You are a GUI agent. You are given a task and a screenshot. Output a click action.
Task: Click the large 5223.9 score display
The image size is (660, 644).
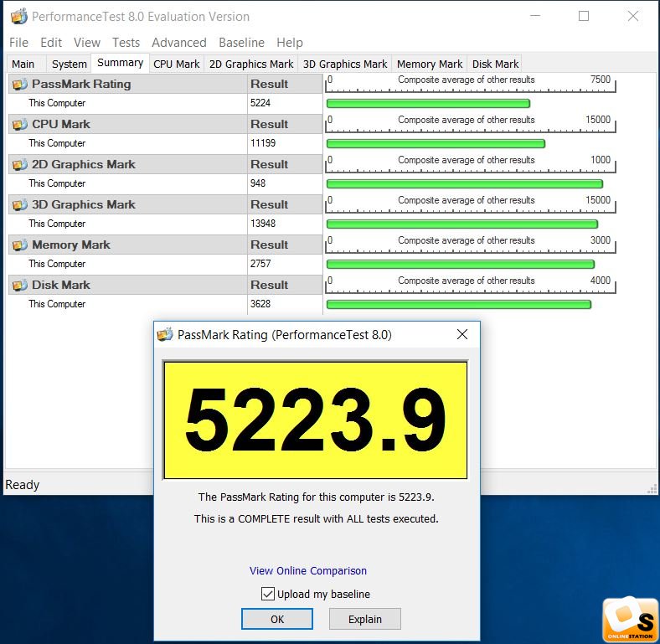[315, 420]
